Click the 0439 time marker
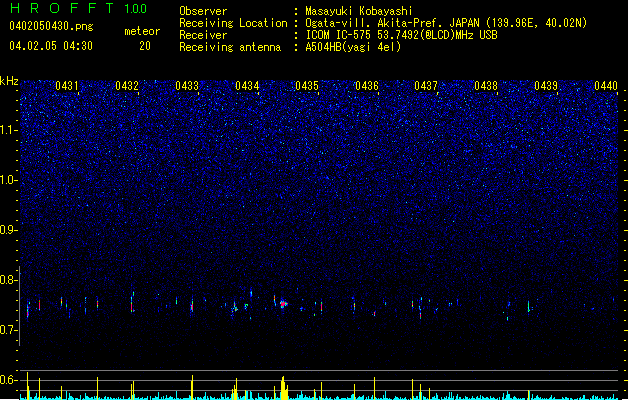The height and width of the screenshot is (400, 629). [546, 86]
